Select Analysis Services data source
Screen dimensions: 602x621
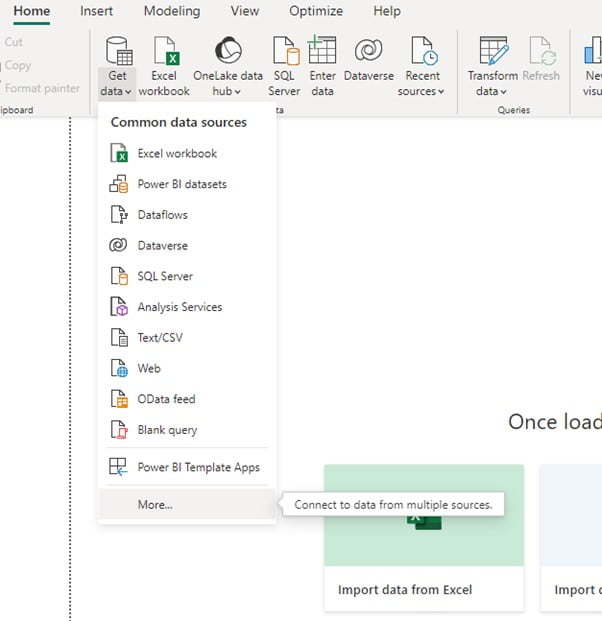pos(179,307)
